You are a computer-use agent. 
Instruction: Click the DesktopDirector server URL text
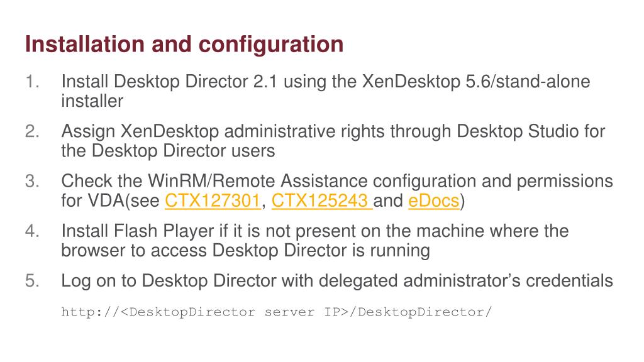pos(276,312)
